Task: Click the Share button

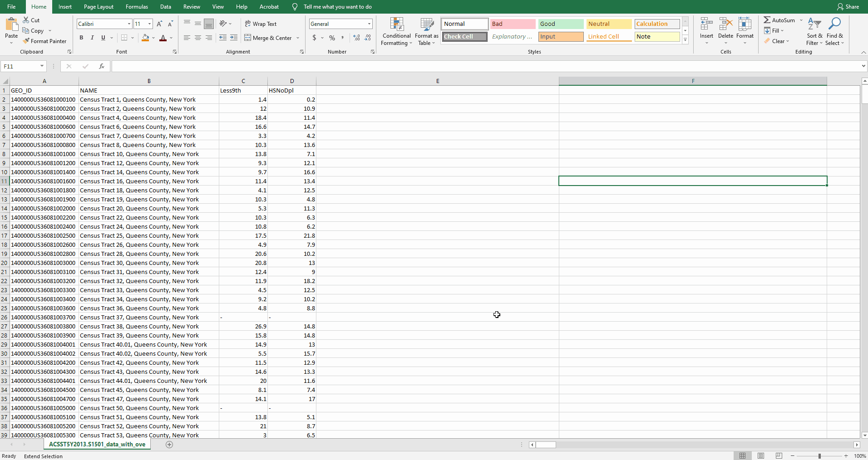Action: pyautogui.click(x=848, y=6)
